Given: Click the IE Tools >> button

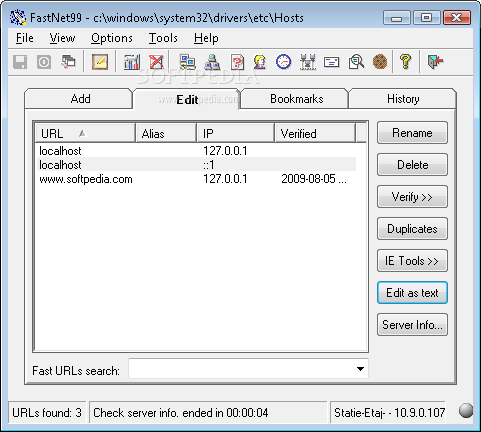Looking at the screenshot, I should 412,261.
